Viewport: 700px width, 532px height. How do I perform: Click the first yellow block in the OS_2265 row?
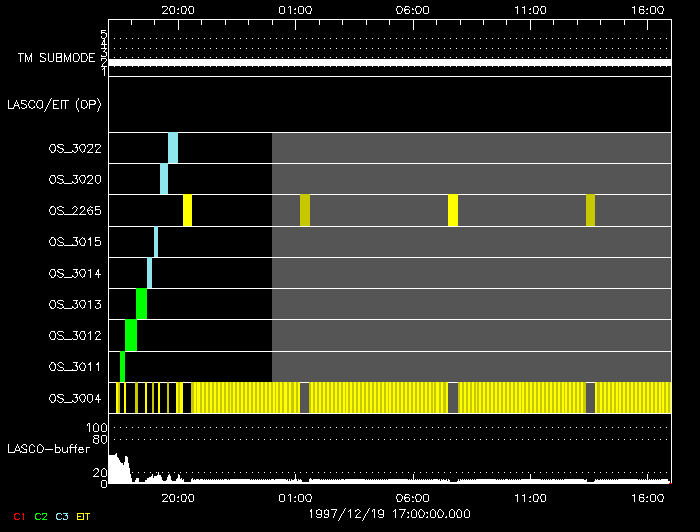[187, 210]
